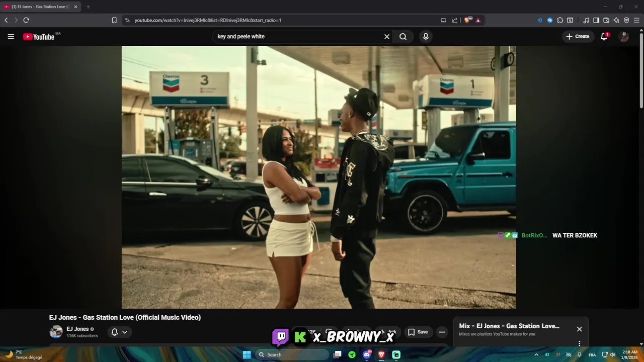Open the Windows Start menu
The image size is (644, 362).
point(247,354)
